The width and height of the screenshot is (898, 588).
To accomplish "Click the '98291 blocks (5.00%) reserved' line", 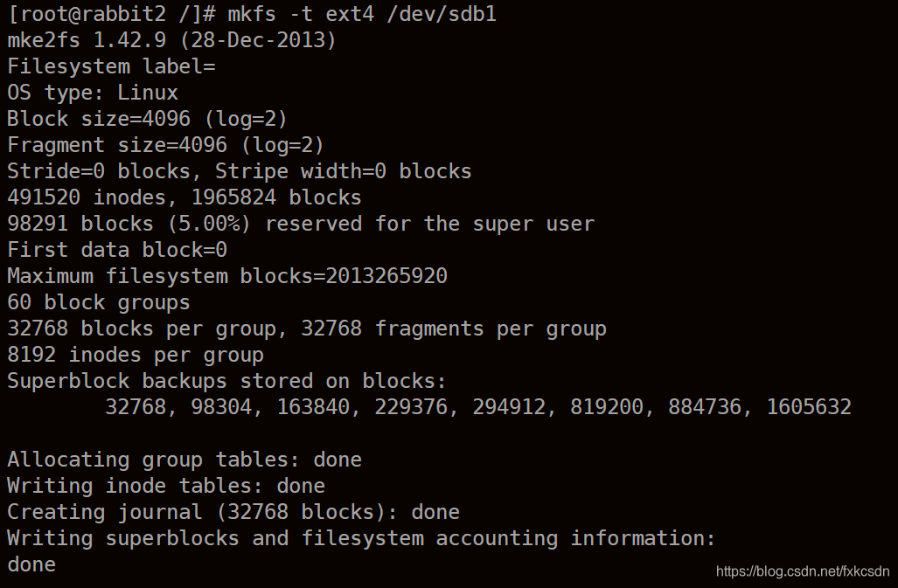I will (x=301, y=224).
